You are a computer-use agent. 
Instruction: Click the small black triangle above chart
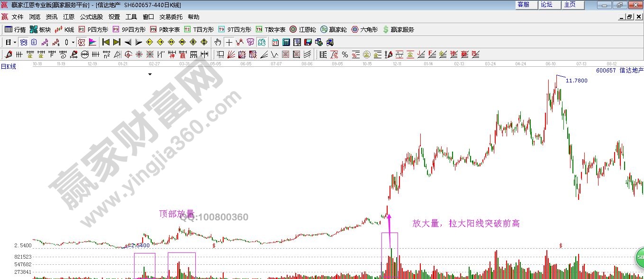(150, 74)
